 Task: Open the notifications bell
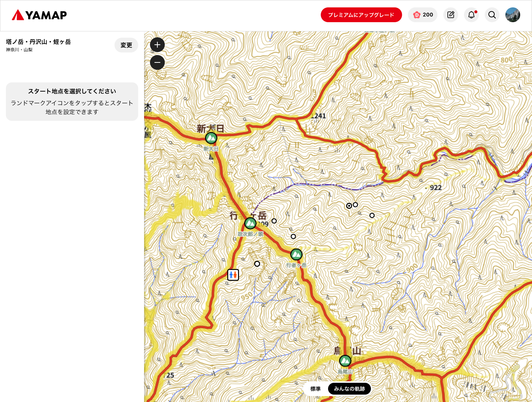471,15
